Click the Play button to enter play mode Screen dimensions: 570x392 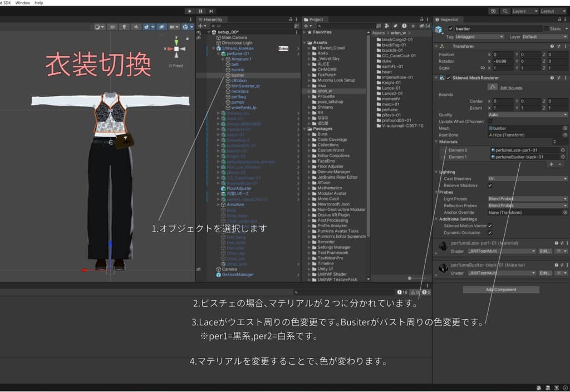click(189, 10)
